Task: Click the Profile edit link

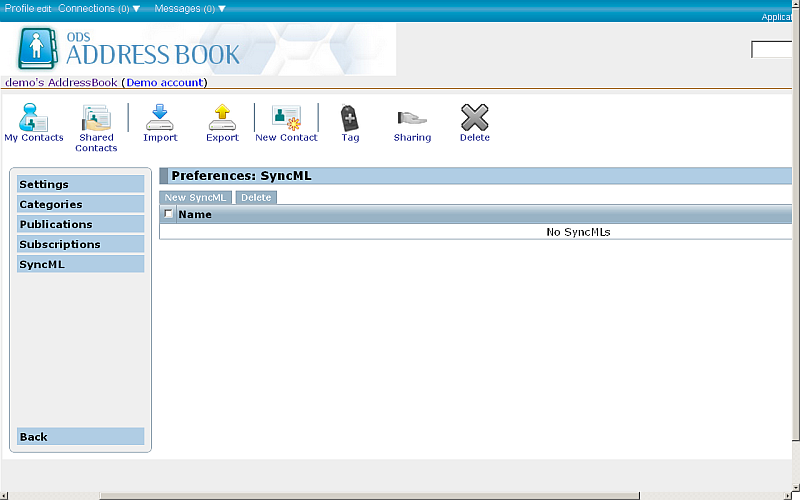Action: (28, 8)
